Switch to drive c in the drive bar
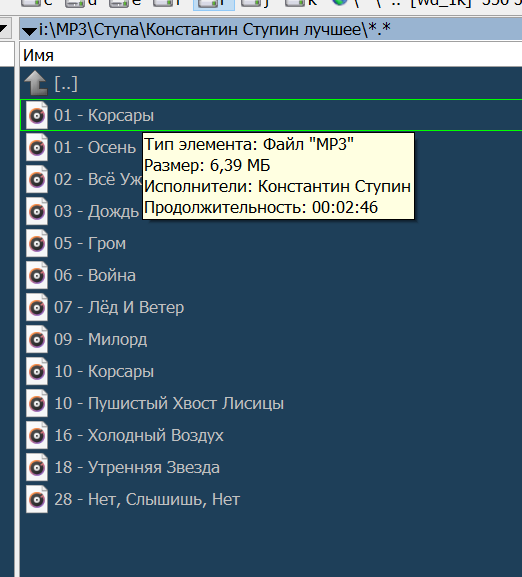 pos(37,3)
